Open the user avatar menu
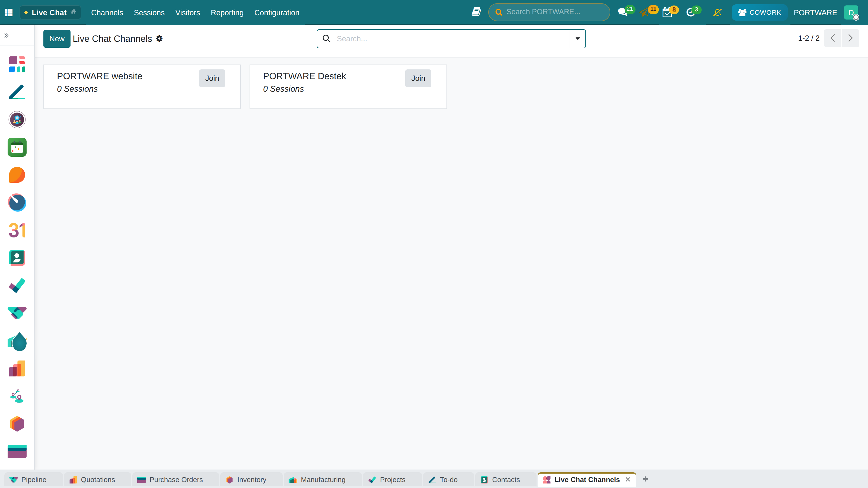 (851, 12)
